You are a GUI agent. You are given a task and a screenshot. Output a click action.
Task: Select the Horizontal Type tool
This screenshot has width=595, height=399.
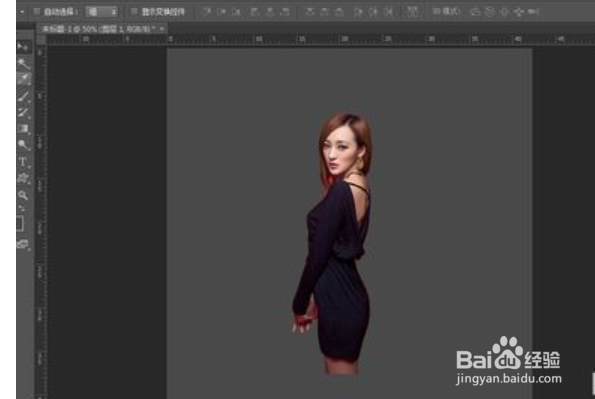click(x=23, y=162)
